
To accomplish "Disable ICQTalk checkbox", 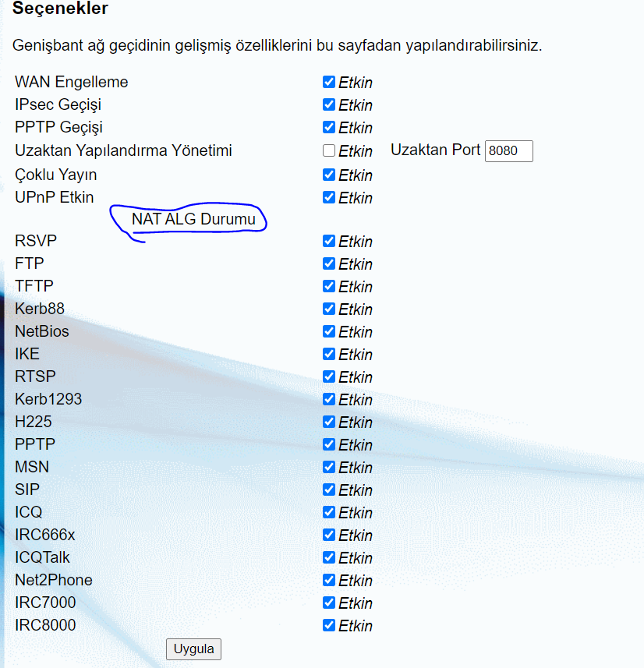I will 328,557.
